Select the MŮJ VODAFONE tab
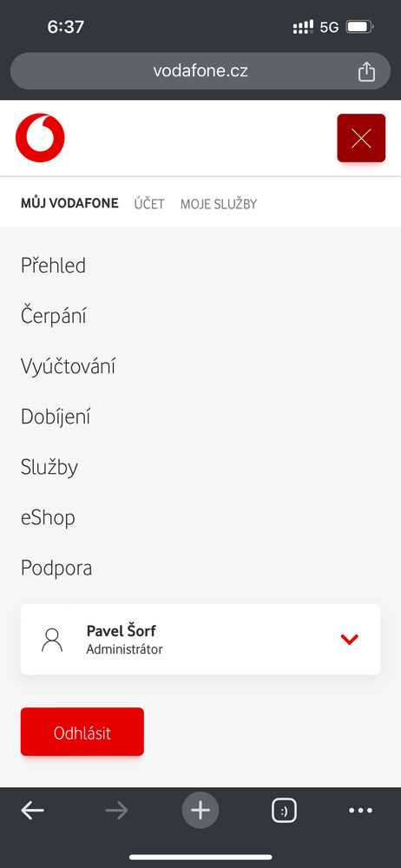Viewport: 401px width, 868px height. [x=69, y=203]
